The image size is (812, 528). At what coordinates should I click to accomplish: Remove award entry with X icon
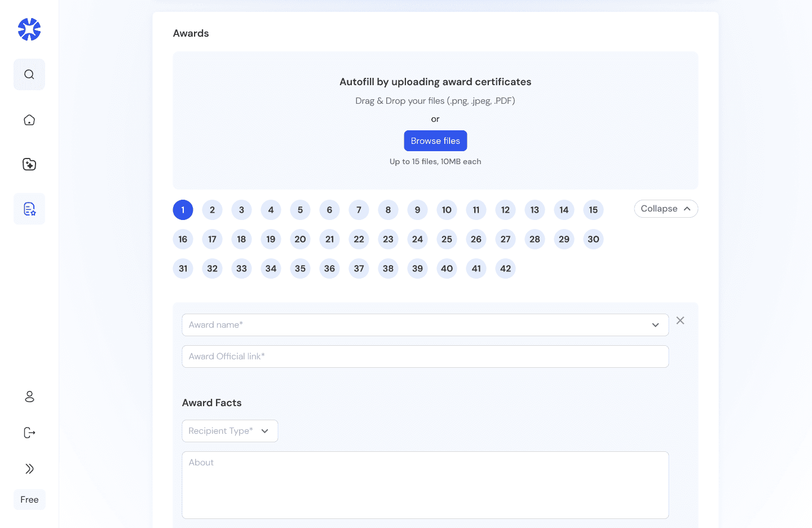680,320
